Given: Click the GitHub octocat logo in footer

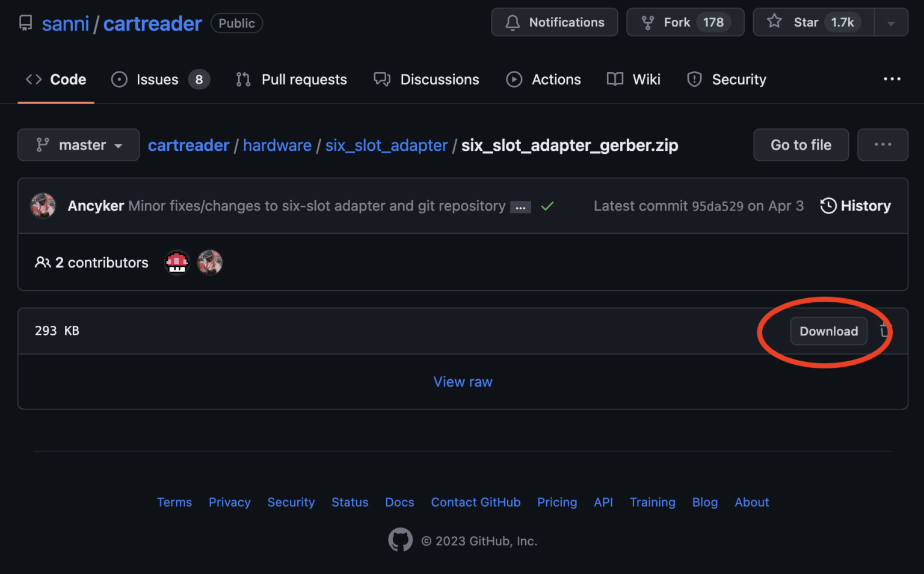Looking at the screenshot, I should click(401, 540).
